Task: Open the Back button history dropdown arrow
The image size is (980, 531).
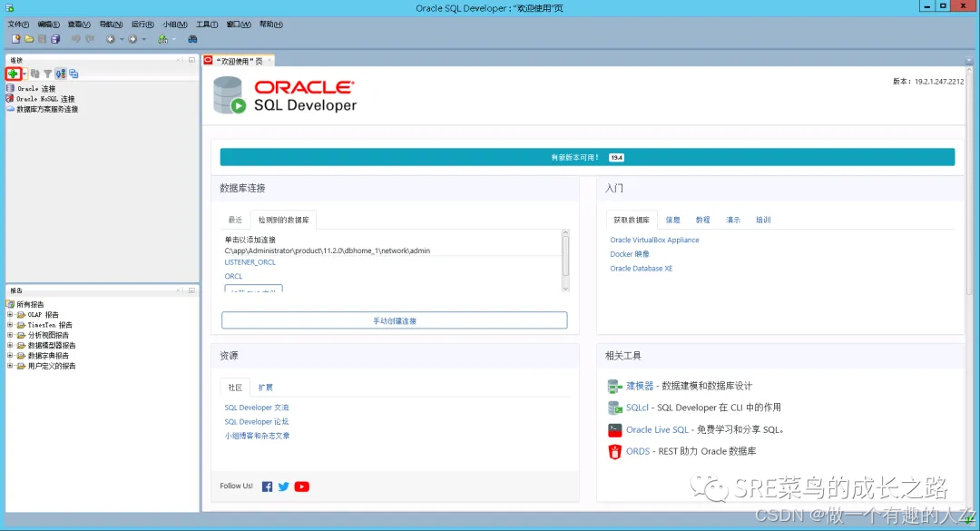Action: click(x=122, y=39)
